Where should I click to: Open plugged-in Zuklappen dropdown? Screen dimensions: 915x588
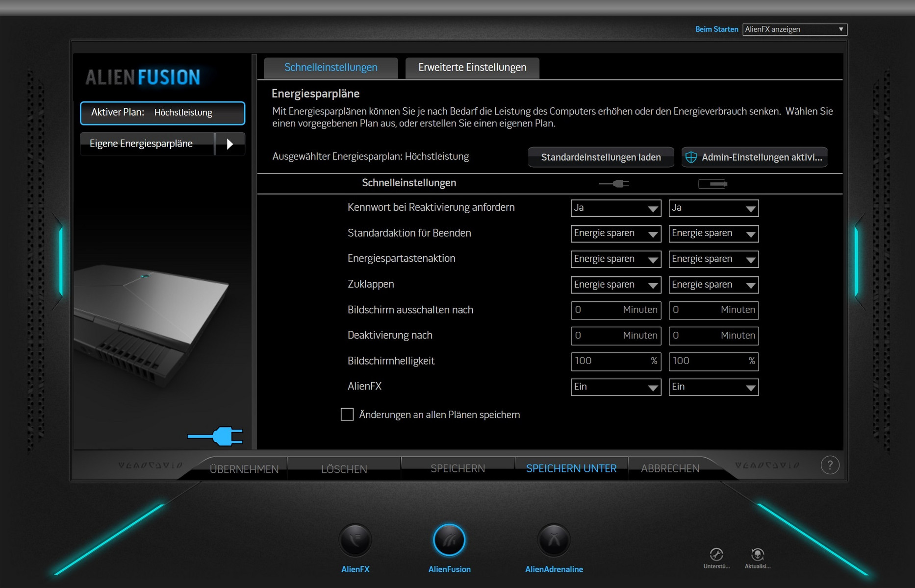pos(616,285)
